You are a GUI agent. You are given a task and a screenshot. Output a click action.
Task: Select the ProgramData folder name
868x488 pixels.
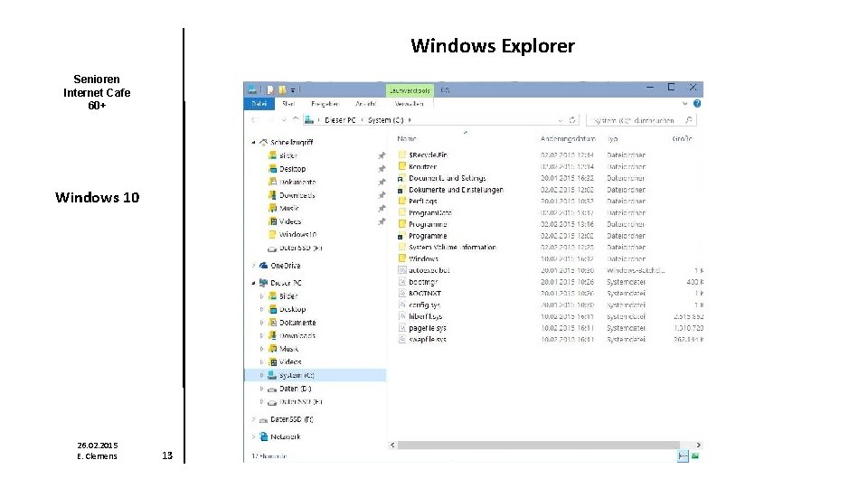tap(430, 212)
